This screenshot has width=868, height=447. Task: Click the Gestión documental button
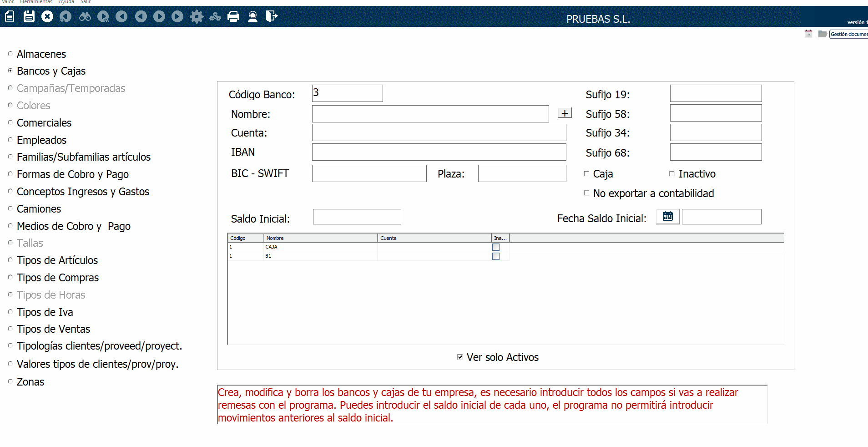pos(848,34)
